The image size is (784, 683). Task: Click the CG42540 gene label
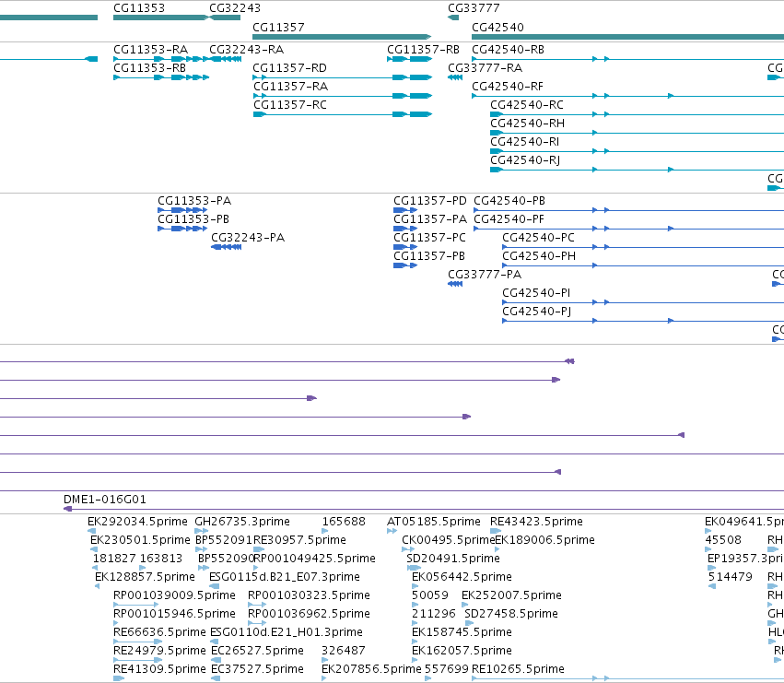pyautogui.click(x=497, y=27)
